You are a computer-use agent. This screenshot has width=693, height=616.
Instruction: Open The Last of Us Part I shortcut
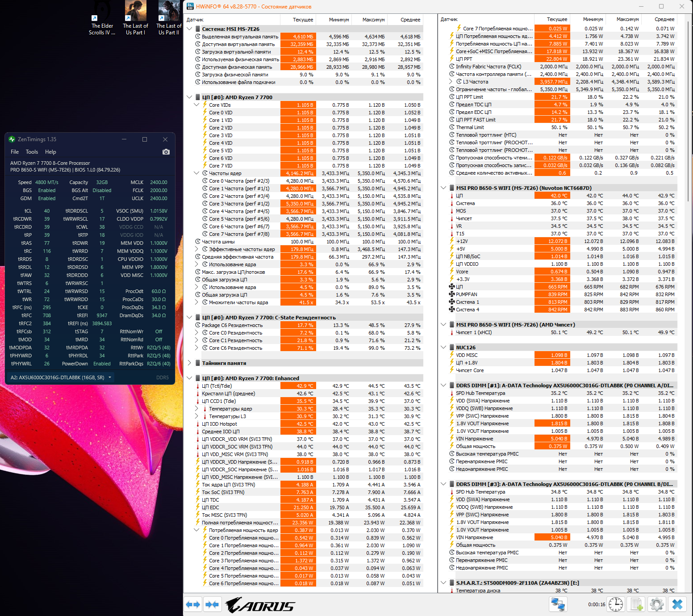135,18
